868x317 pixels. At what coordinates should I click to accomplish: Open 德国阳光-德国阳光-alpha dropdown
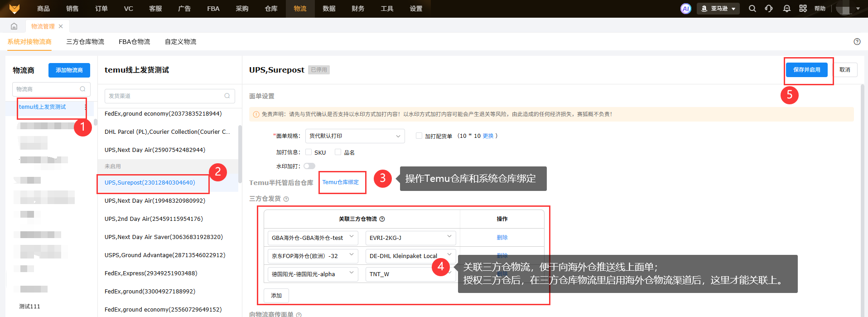click(313, 274)
